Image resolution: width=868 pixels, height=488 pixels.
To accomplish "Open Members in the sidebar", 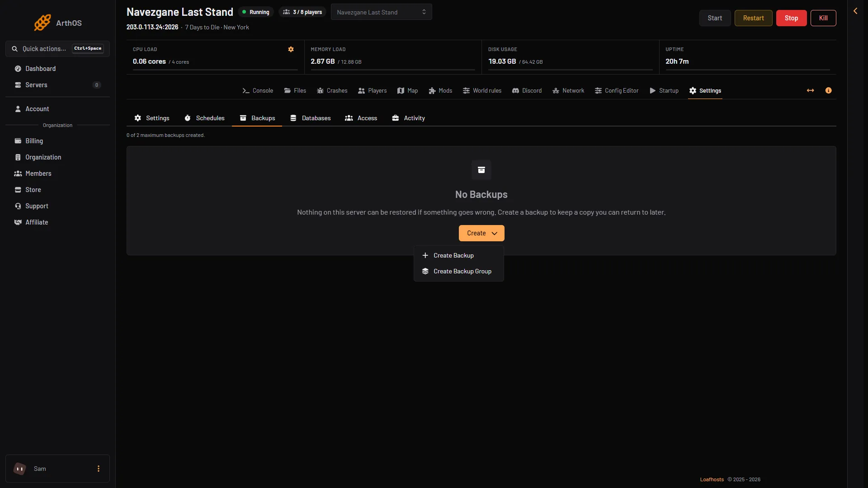I will [x=57, y=174].
